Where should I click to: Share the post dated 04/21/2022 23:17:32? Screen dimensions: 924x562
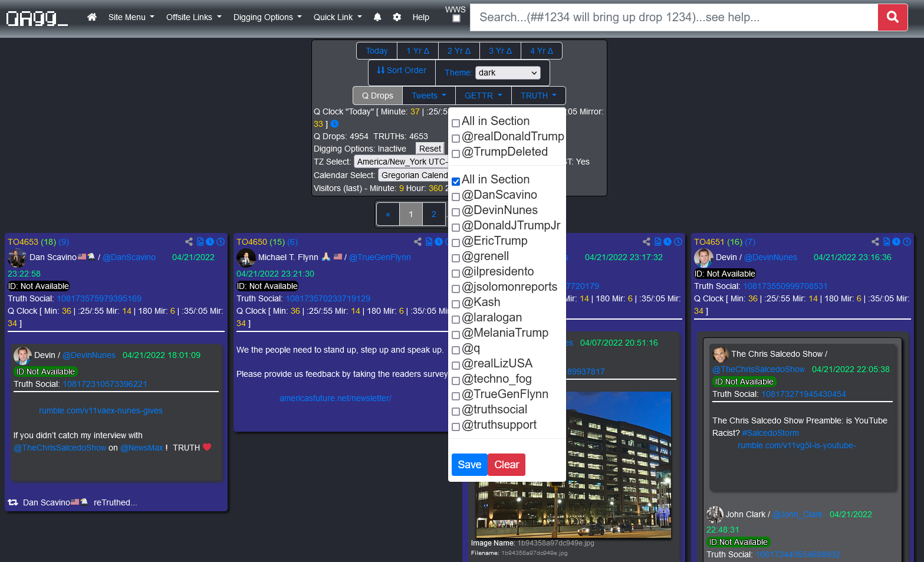(646, 242)
